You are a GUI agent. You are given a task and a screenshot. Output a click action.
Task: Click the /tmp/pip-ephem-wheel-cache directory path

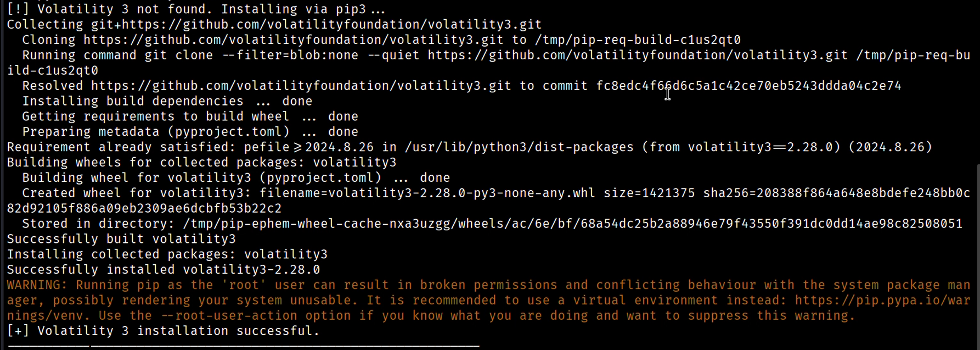[x=572, y=224]
